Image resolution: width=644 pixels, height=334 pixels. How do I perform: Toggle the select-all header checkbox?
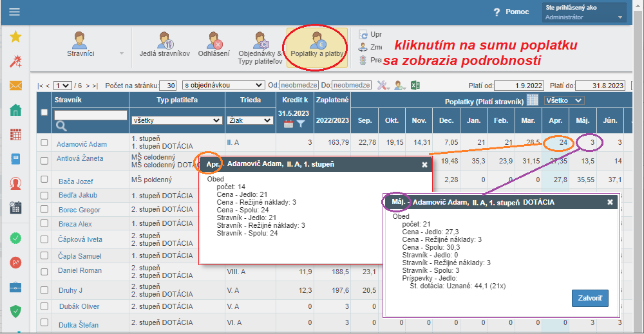click(x=44, y=113)
